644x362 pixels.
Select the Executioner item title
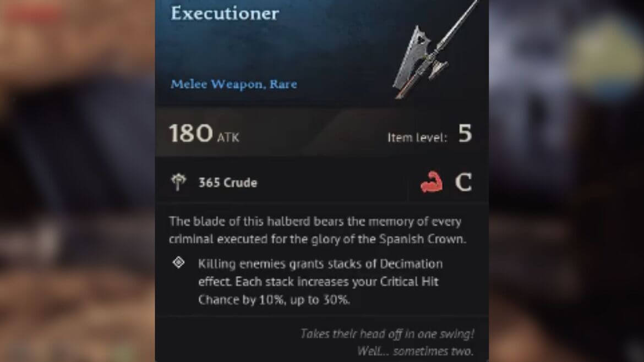tap(225, 13)
